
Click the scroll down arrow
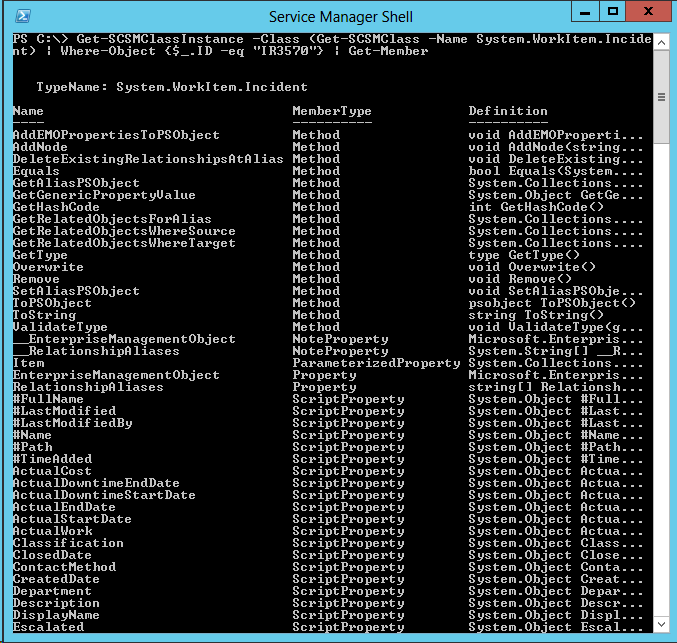coord(661,624)
